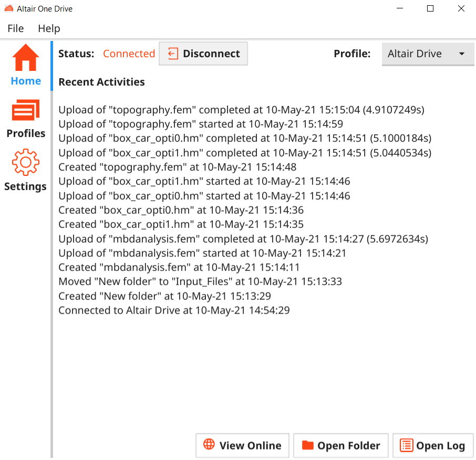Click the globe icon for View Online

[209, 445]
